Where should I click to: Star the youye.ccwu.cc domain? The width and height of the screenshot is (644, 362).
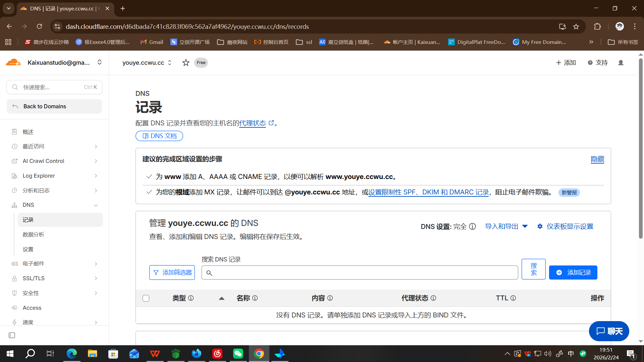click(x=186, y=63)
